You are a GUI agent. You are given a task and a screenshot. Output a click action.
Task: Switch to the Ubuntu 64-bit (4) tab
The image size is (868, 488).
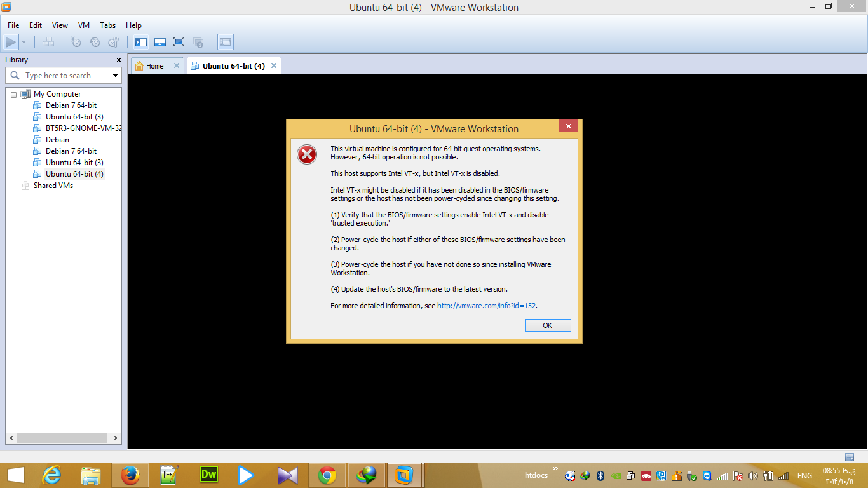point(233,66)
